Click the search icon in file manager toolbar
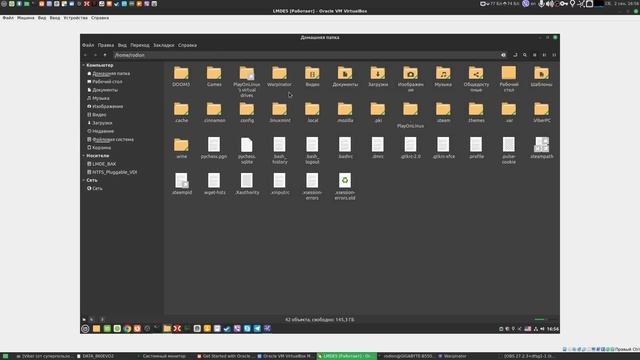Screen dimensions: 640x360 (x=525, y=55)
